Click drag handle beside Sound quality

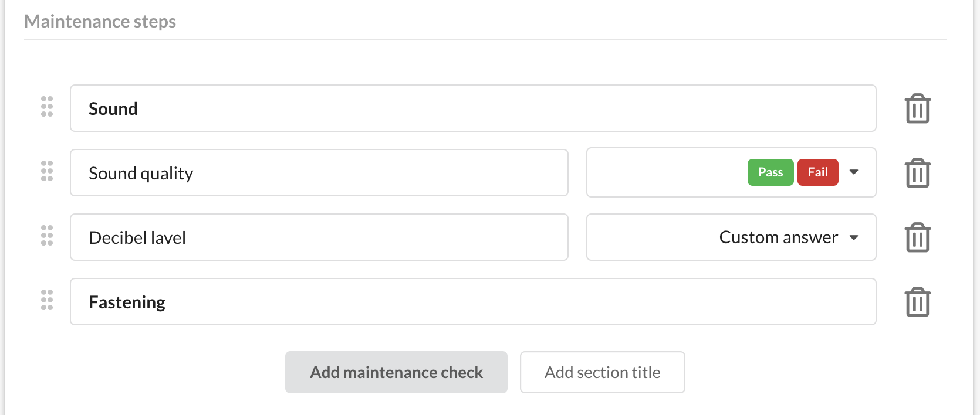click(47, 171)
